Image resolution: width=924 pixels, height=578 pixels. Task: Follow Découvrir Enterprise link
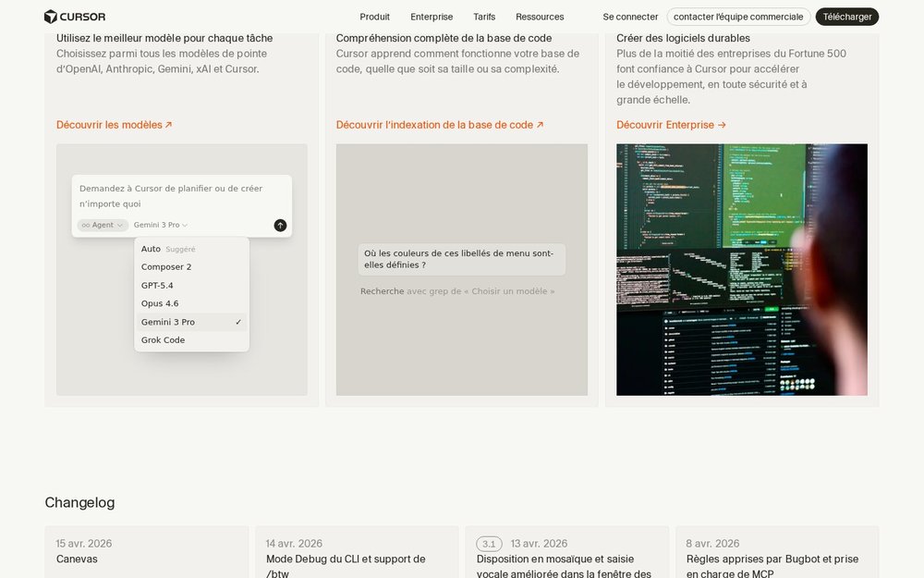click(x=671, y=125)
